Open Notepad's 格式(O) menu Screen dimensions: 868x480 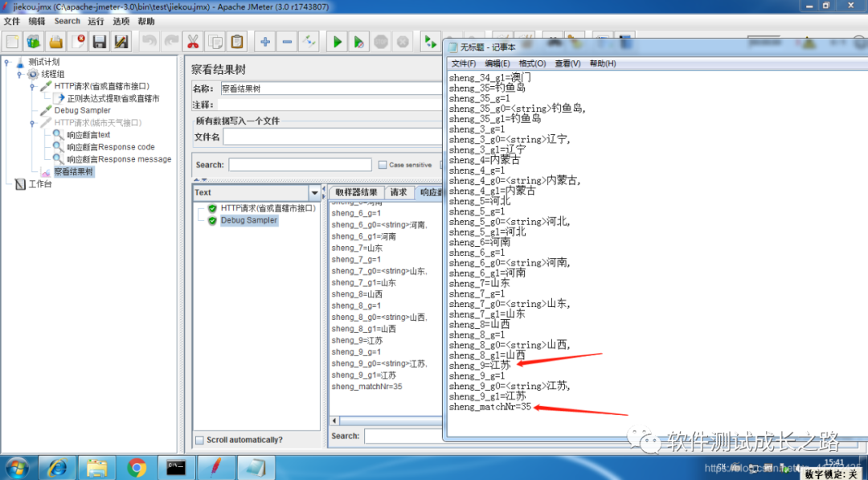click(x=532, y=64)
